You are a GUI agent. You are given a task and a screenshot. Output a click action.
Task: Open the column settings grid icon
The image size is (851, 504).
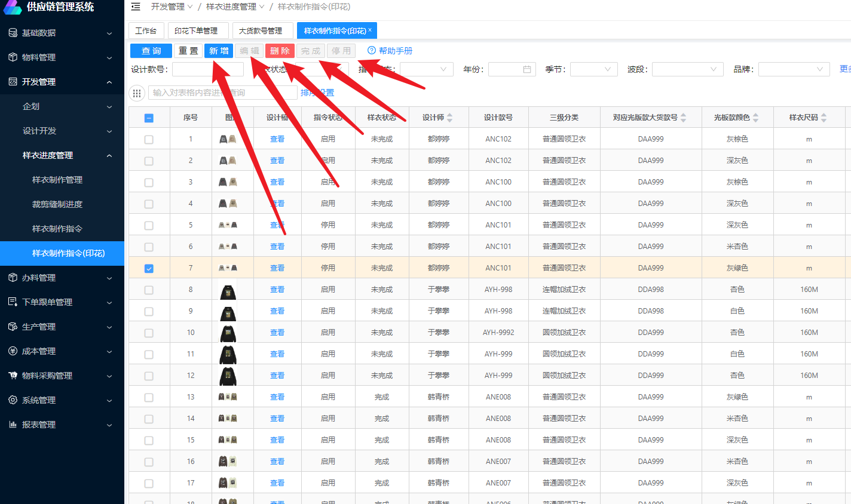click(x=137, y=93)
